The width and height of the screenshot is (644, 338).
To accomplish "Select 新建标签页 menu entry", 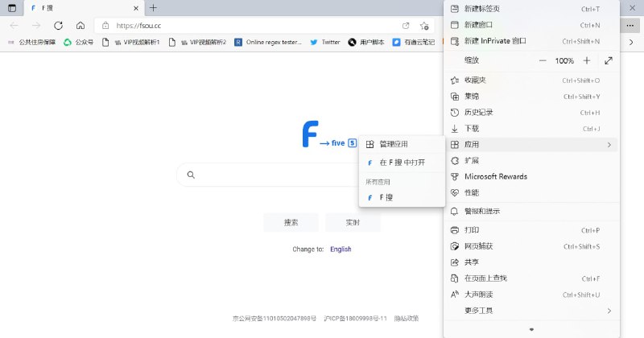I will [x=531, y=9].
